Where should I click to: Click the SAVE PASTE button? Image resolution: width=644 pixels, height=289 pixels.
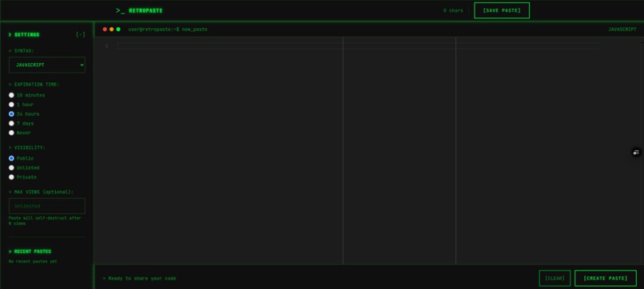[502, 10]
